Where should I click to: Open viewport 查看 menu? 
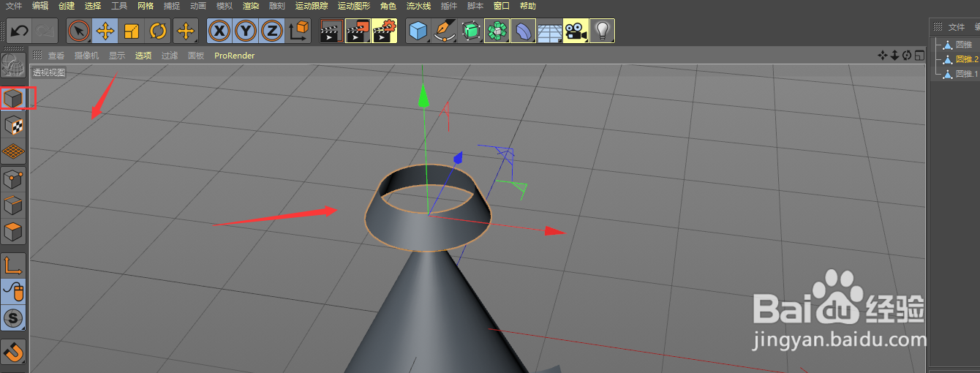pos(56,56)
